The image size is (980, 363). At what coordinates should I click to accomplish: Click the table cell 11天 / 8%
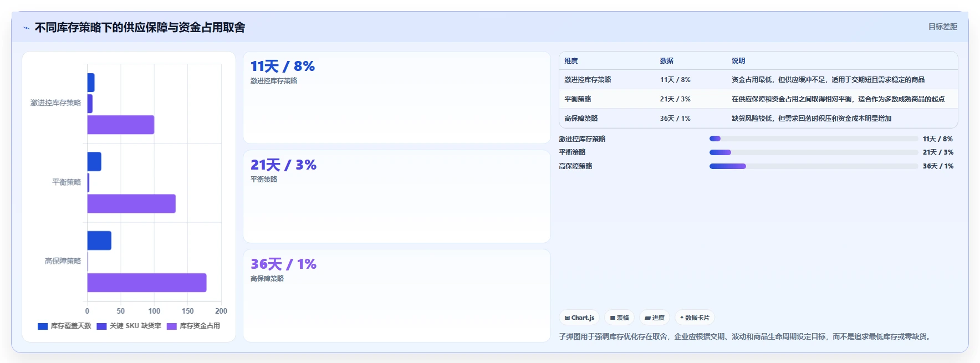pyautogui.click(x=675, y=80)
